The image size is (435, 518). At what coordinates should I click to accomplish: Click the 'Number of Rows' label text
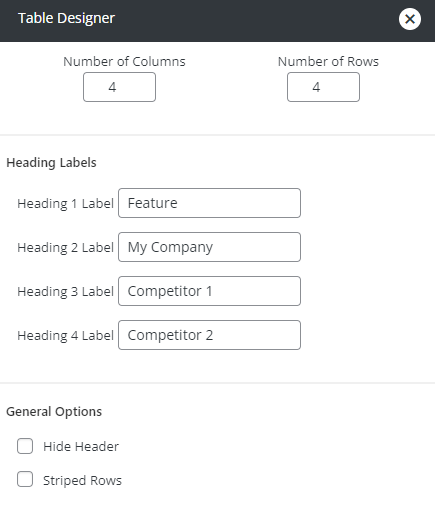click(328, 62)
